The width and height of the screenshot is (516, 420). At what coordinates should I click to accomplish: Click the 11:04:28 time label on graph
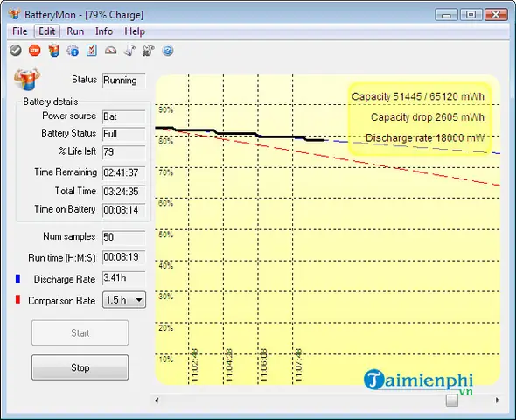pos(229,366)
